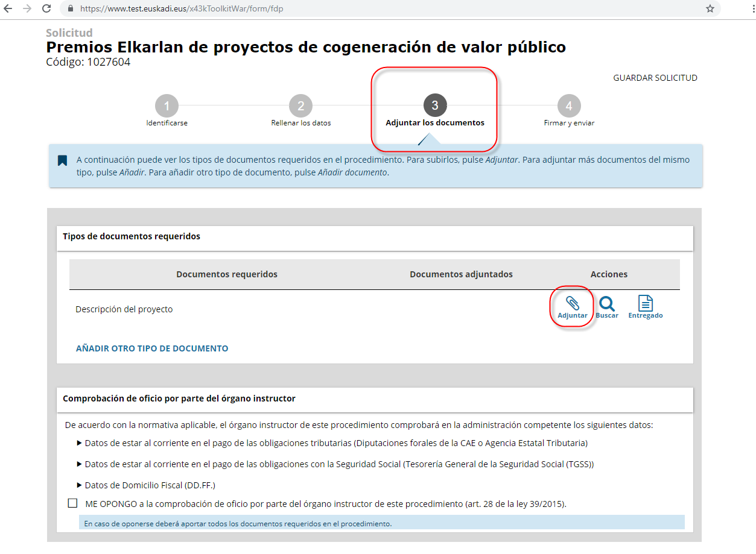Viewport: 756px width, 554px height.
Task: Expand Datos de Domicilio Fiscal
Action: click(80, 485)
